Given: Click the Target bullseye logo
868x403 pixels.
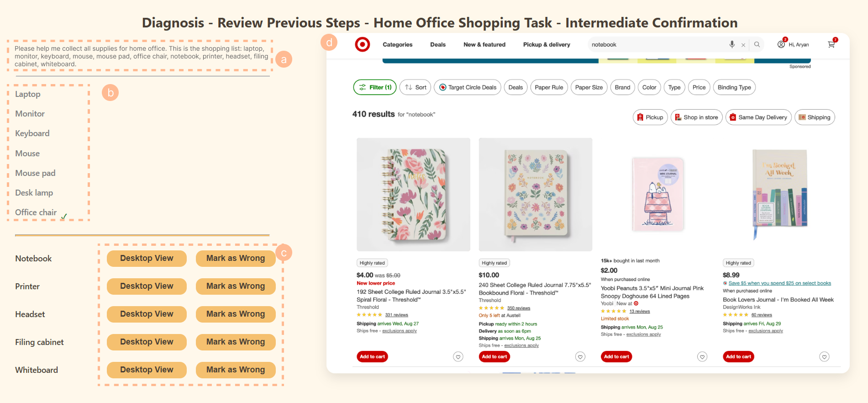Looking at the screenshot, I should point(363,44).
